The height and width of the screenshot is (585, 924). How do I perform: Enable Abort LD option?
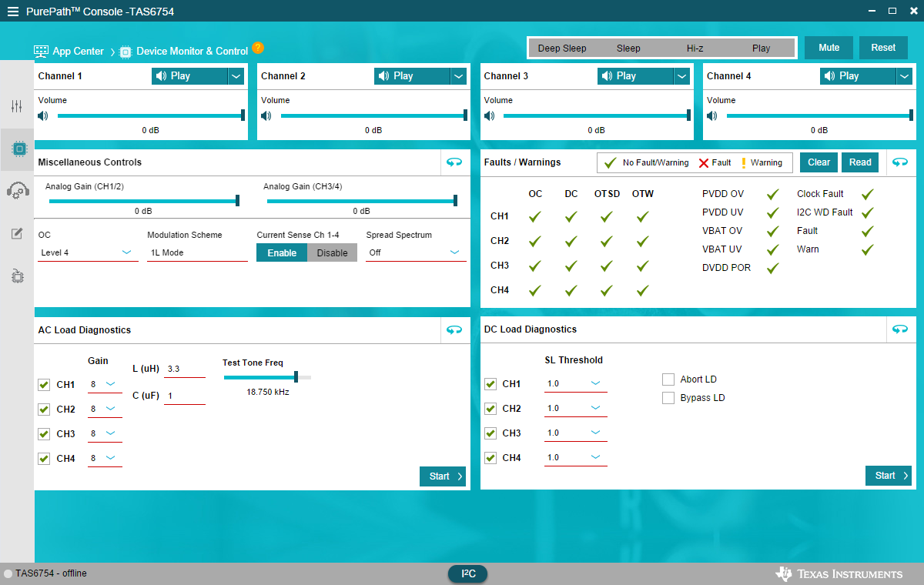(x=668, y=379)
